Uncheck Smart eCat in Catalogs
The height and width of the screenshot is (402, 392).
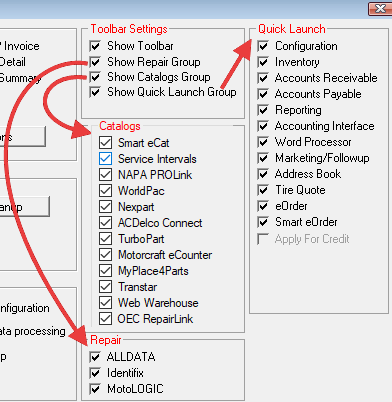click(x=105, y=143)
